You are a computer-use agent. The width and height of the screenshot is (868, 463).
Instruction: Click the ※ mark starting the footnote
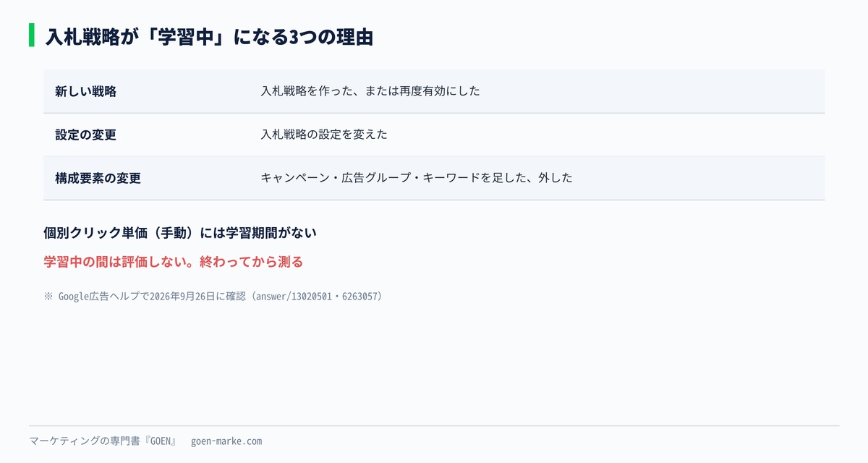(x=48, y=297)
